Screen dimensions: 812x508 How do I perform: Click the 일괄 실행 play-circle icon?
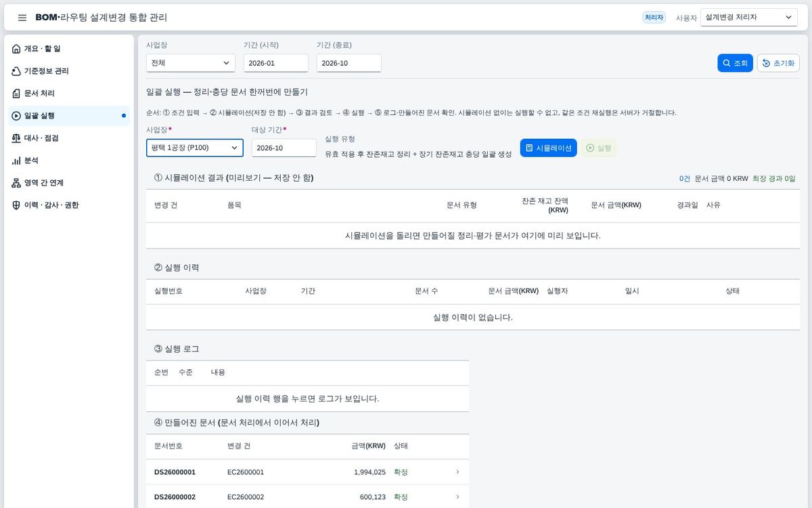pos(16,116)
